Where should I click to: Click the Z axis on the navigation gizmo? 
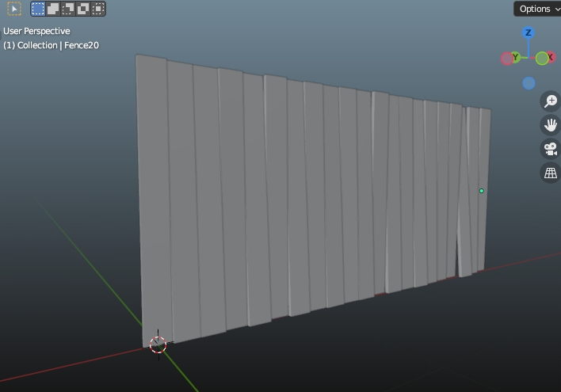click(x=528, y=32)
